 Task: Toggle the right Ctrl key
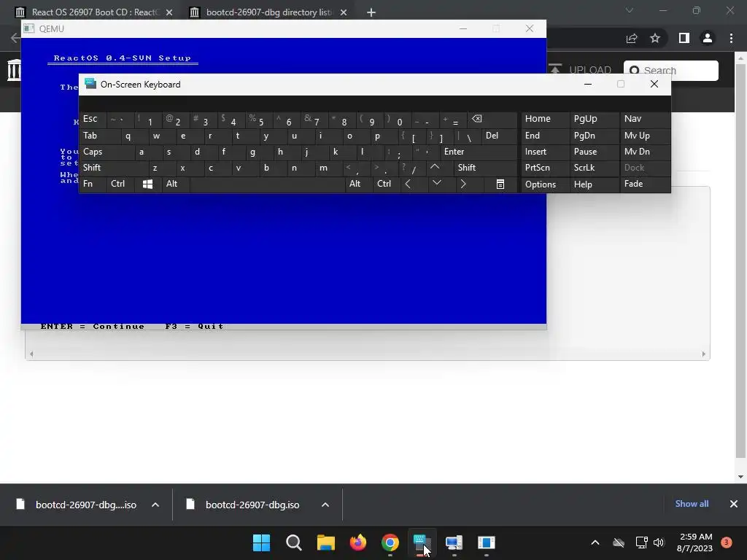point(387,184)
